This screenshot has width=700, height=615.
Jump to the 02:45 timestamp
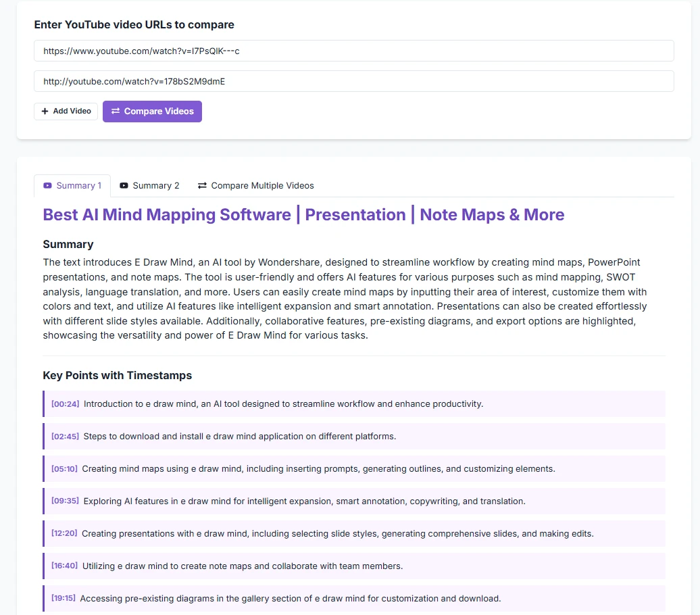coord(65,437)
